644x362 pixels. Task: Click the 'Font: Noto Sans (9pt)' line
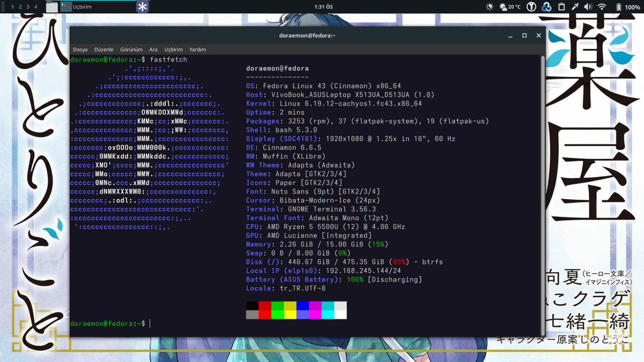click(x=313, y=191)
